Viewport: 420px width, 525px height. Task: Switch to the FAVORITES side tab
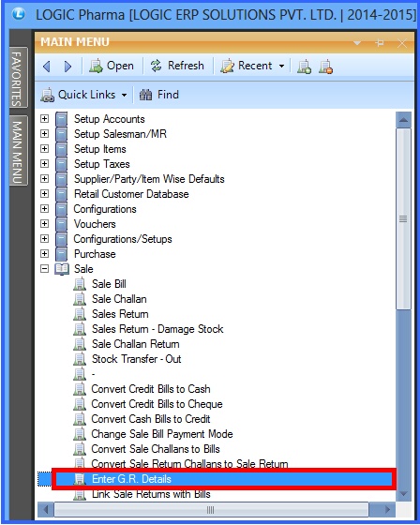click(18, 78)
